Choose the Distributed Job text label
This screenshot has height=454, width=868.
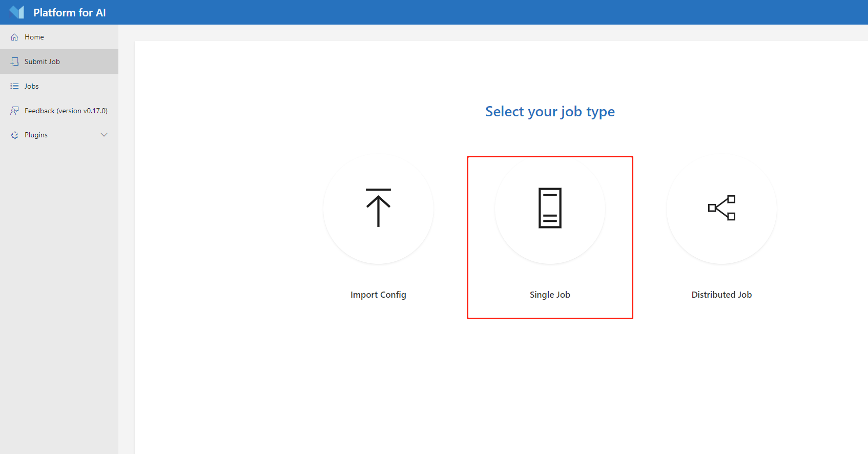point(721,295)
